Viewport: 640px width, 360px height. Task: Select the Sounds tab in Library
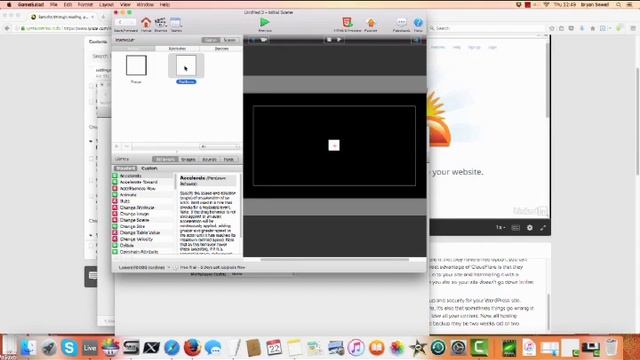(209, 159)
